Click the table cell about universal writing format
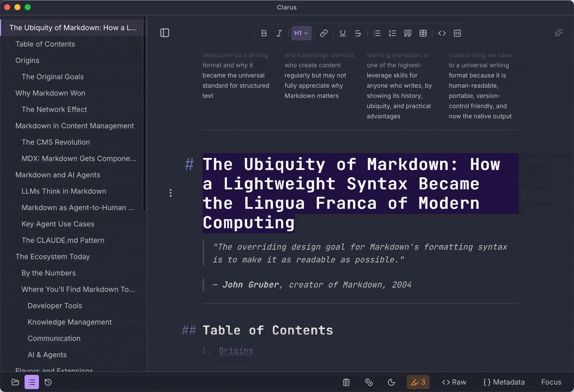 click(x=480, y=85)
